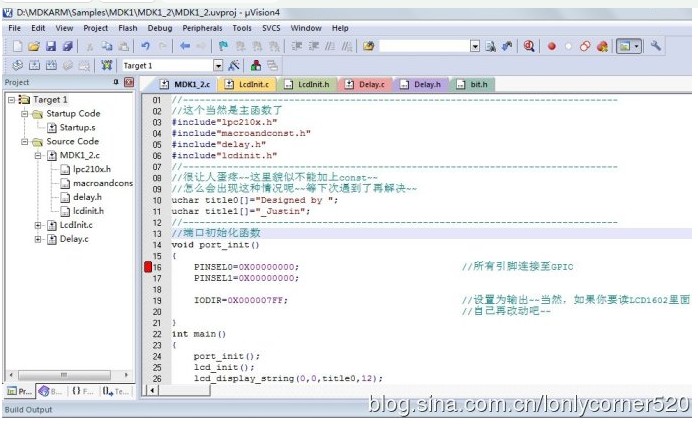Click the code line 'int main()'
The height and width of the screenshot is (424, 698).
pos(199,334)
